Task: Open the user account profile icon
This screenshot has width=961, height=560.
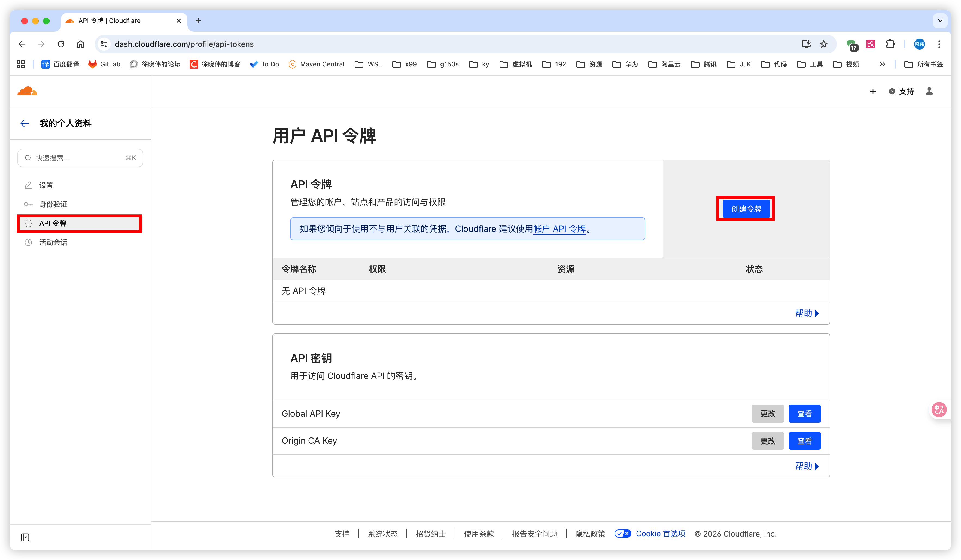Action: point(929,91)
